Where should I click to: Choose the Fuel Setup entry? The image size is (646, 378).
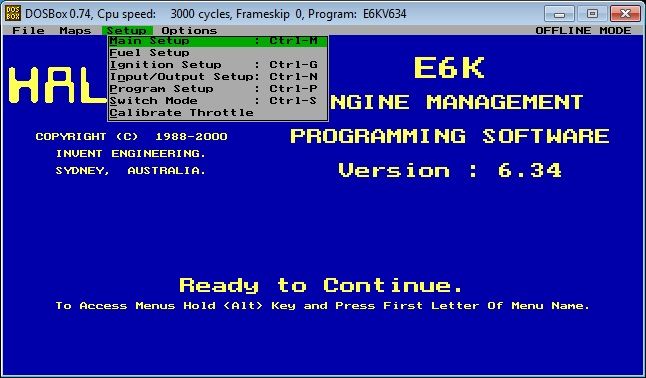218,53
